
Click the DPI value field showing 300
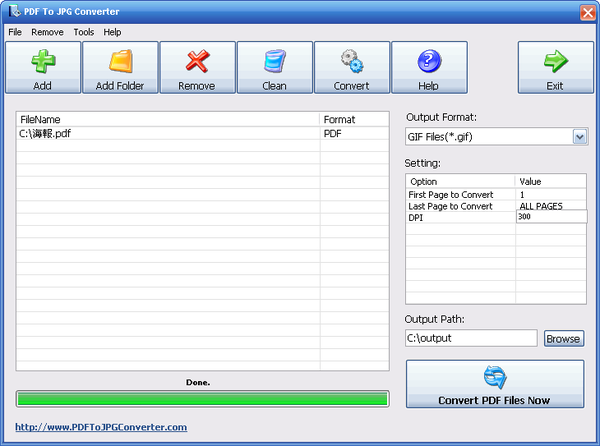click(x=551, y=216)
